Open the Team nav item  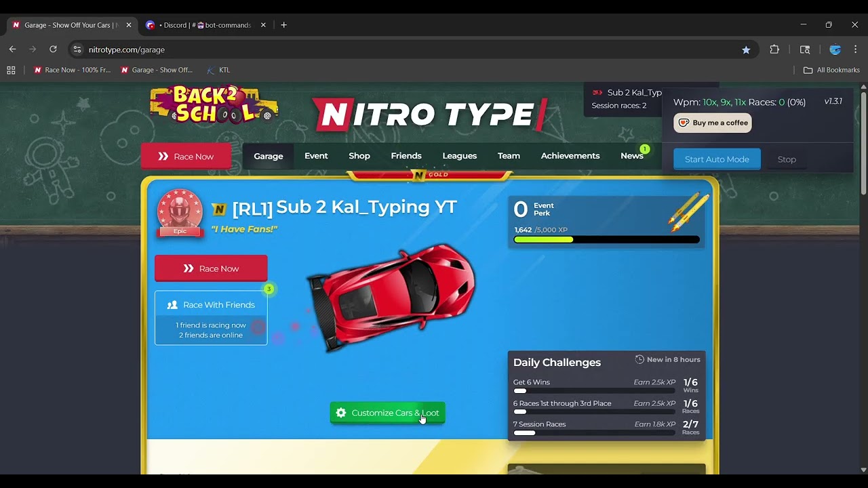coord(509,156)
